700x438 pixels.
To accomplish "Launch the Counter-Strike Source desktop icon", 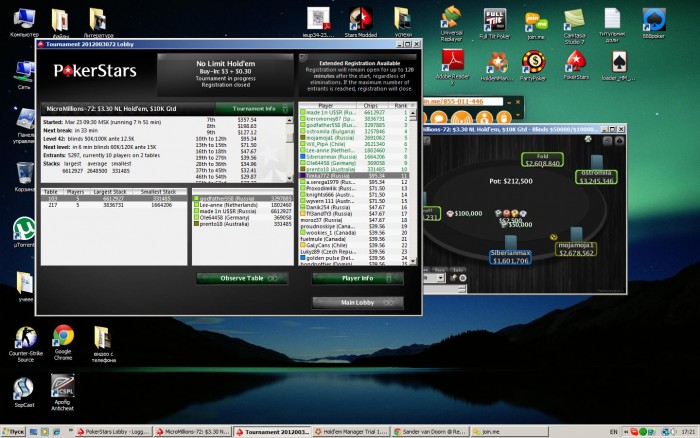I will pyautogui.click(x=25, y=336).
